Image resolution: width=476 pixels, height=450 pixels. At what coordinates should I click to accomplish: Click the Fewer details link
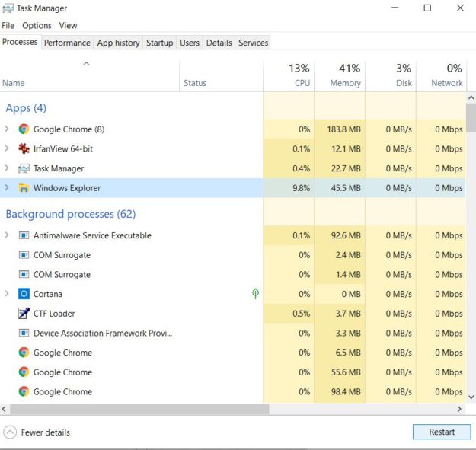point(45,432)
